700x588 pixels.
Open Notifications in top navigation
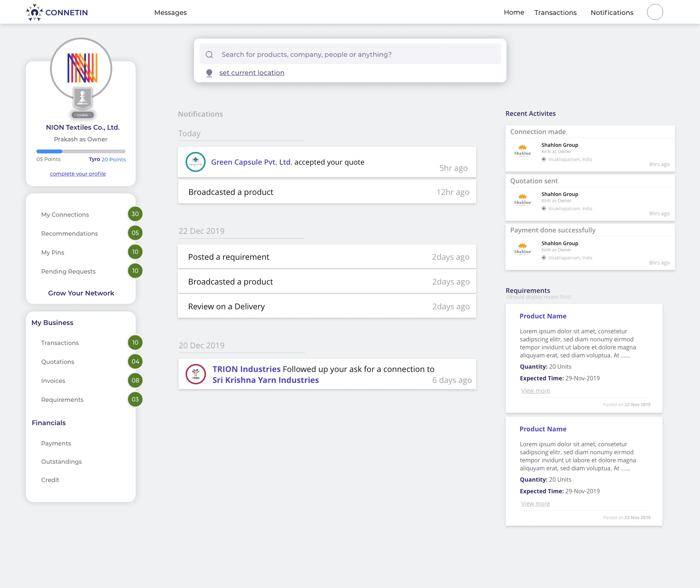[612, 13]
